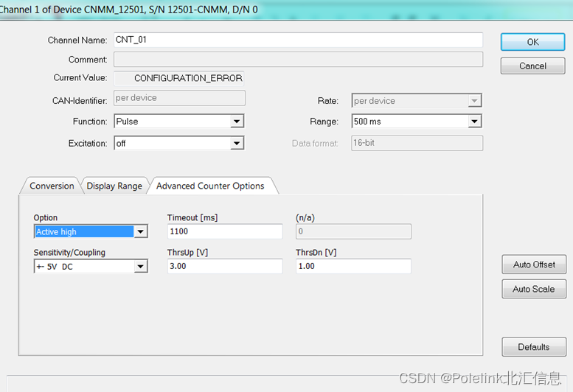
Task: Open the Function dropdown showing Pulse
Action: pyautogui.click(x=179, y=121)
